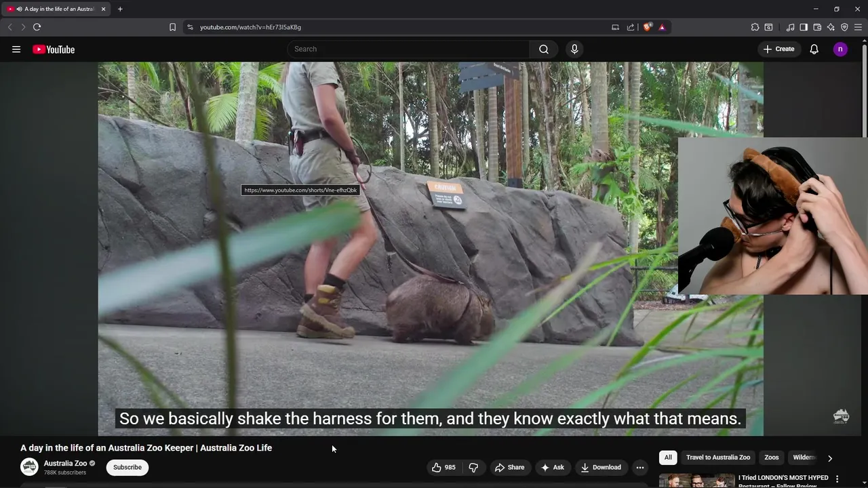Screen dimensions: 868x488
Task: Mute tab via audio icon on tab
Action: pos(18,9)
